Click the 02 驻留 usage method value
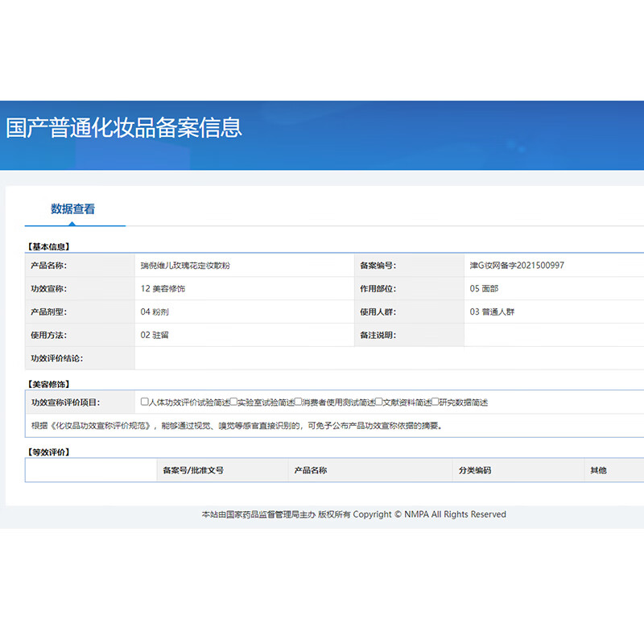Viewport: 644px width, 644px height. (x=157, y=335)
